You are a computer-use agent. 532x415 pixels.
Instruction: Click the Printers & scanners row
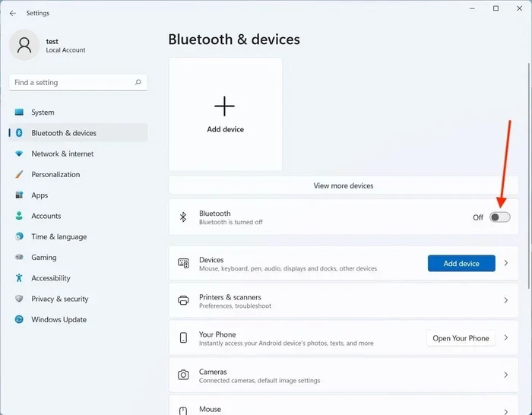coord(344,300)
